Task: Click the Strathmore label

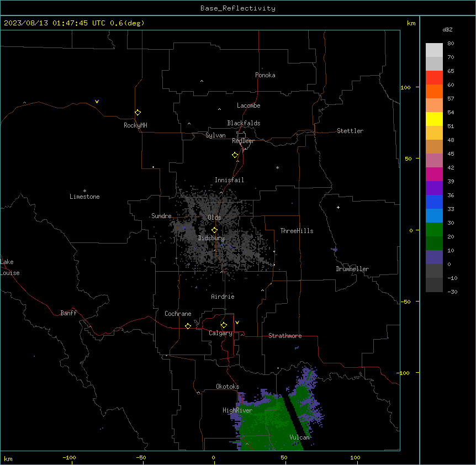Action: click(285, 336)
